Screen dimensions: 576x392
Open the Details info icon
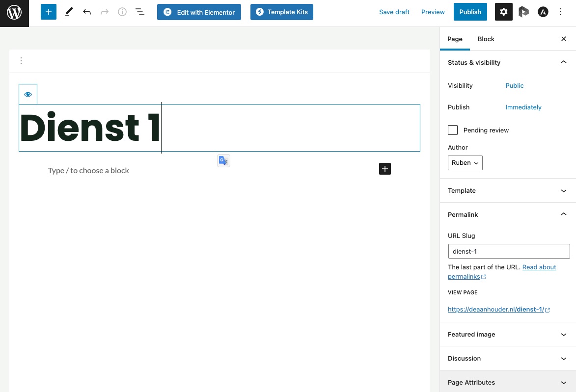122,12
